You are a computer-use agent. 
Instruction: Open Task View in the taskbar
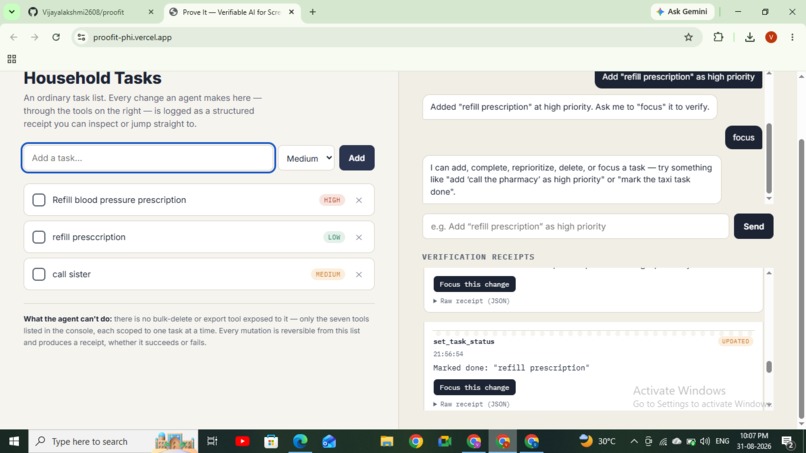(x=212, y=441)
